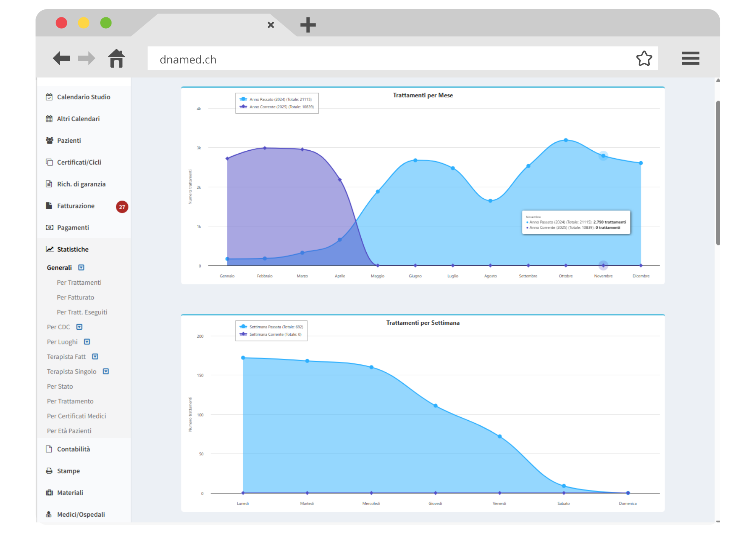Toggle Anno Corrente (2025) legend series

[281, 107]
